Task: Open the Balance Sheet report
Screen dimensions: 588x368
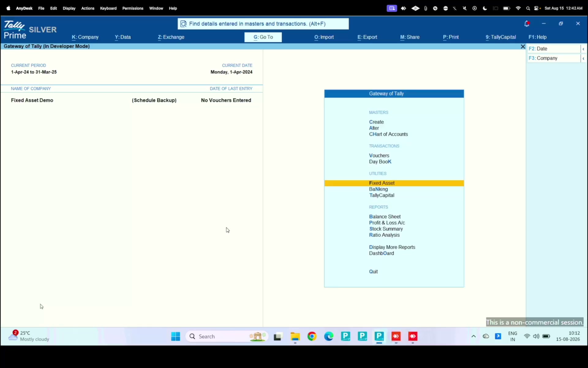Action: 385,217
